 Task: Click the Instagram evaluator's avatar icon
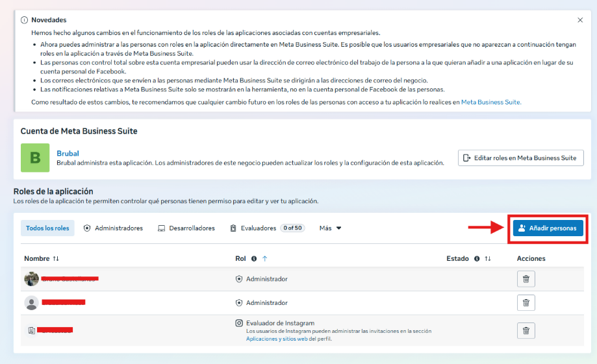tap(32, 330)
